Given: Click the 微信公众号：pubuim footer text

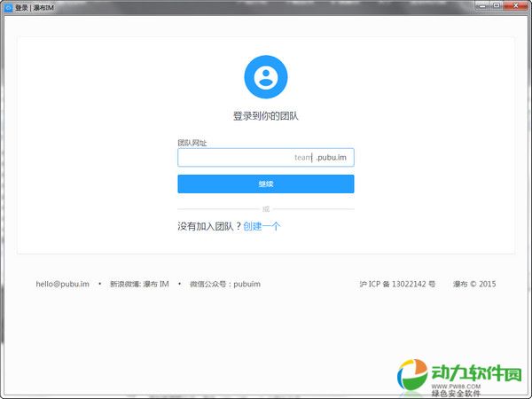Looking at the screenshot, I should point(225,284).
